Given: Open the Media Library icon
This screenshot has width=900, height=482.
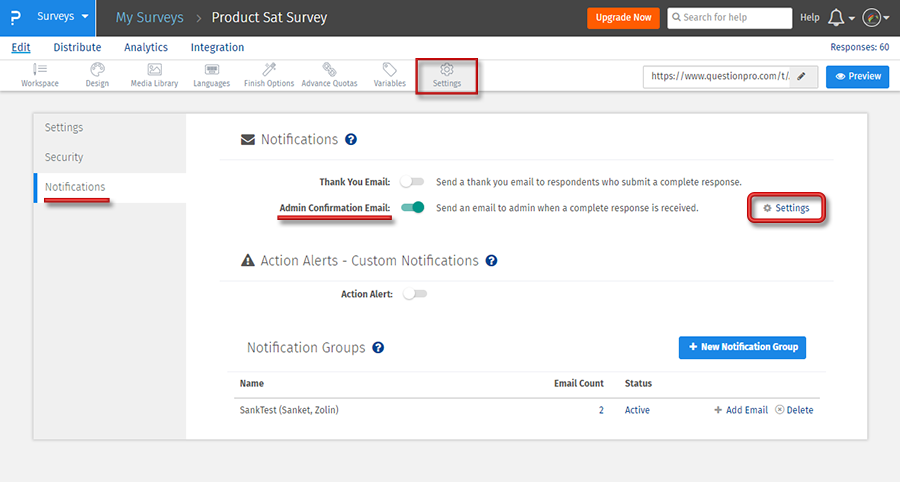Looking at the screenshot, I should point(154,70).
